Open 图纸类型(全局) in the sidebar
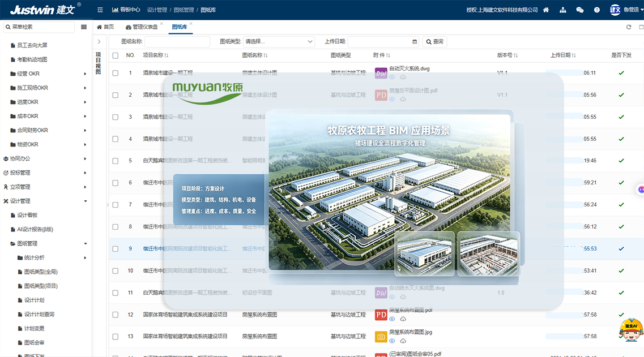Screen dimensions: 644x357 click(x=41, y=272)
